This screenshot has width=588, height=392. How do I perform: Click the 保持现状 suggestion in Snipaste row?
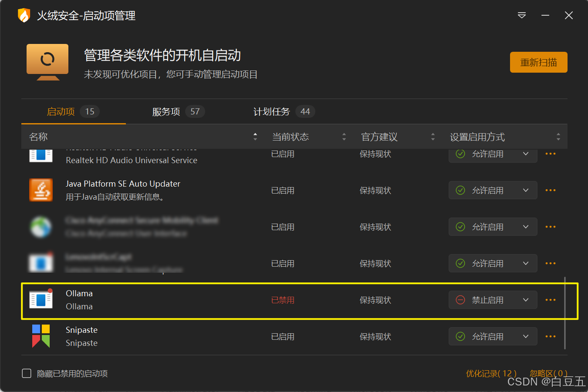click(375, 336)
